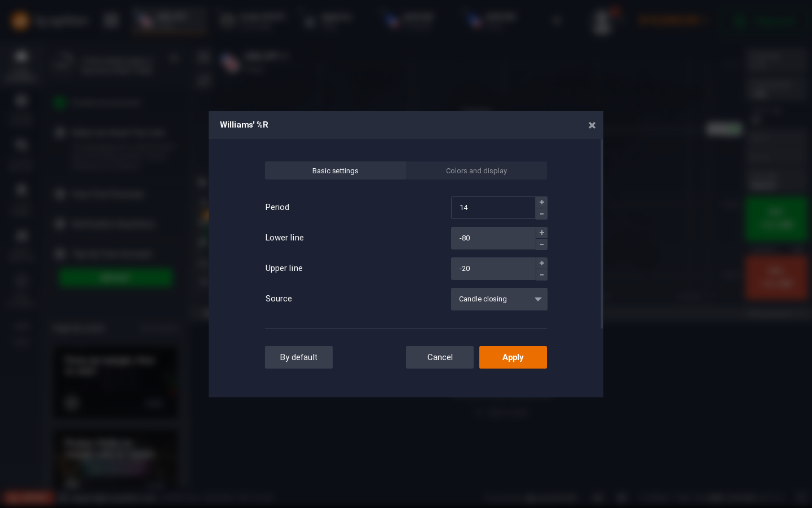Image resolution: width=812 pixels, height=508 pixels.
Task: Increase the Lower line value
Action: tap(542, 233)
